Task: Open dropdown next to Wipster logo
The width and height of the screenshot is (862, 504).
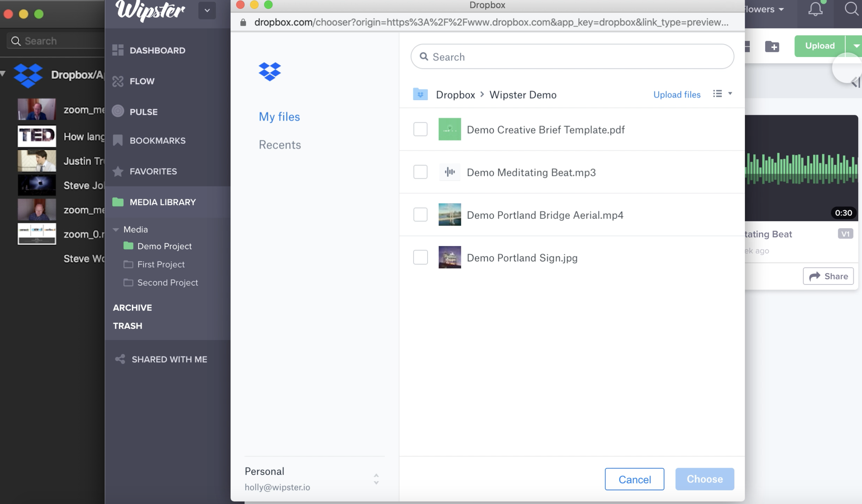Action: [207, 10]
